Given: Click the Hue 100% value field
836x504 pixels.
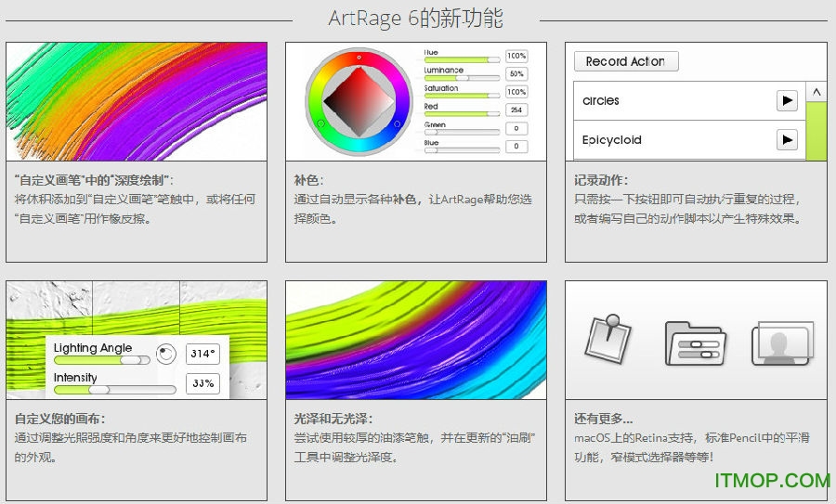Looking at the screenshot, I should [516, 56].
